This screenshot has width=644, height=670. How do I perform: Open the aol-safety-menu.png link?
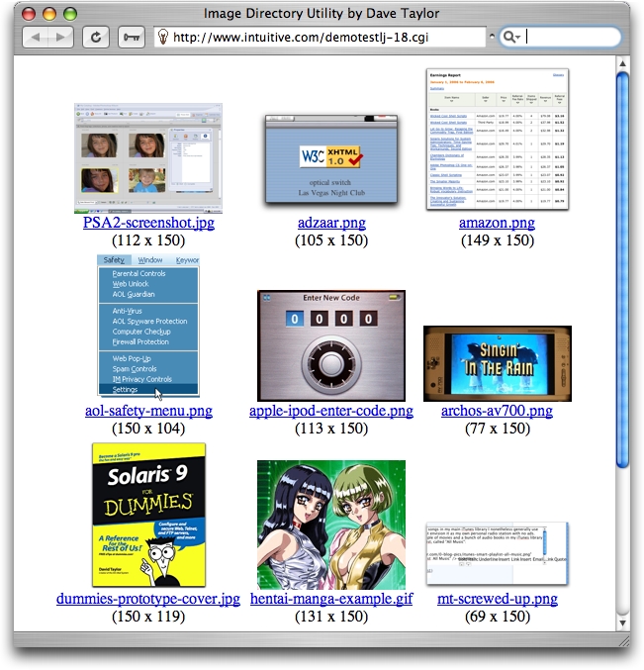click(x=148, y=411)
